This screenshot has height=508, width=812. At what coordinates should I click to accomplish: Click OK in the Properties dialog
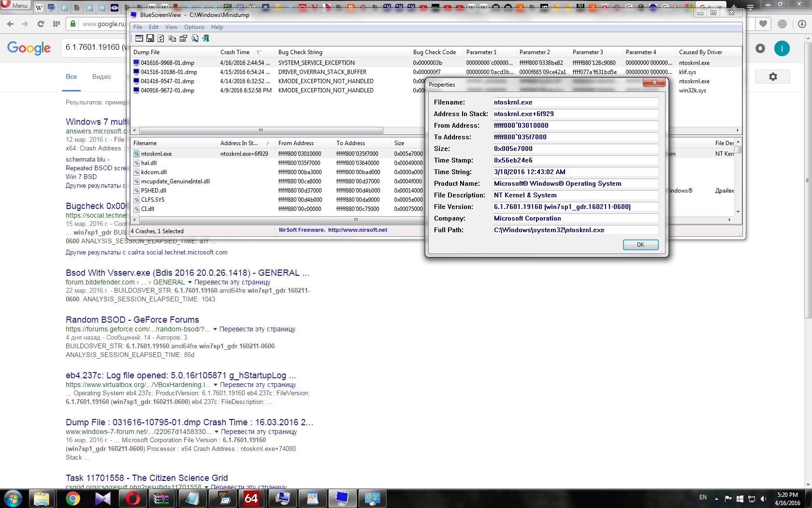click(640, 245)
